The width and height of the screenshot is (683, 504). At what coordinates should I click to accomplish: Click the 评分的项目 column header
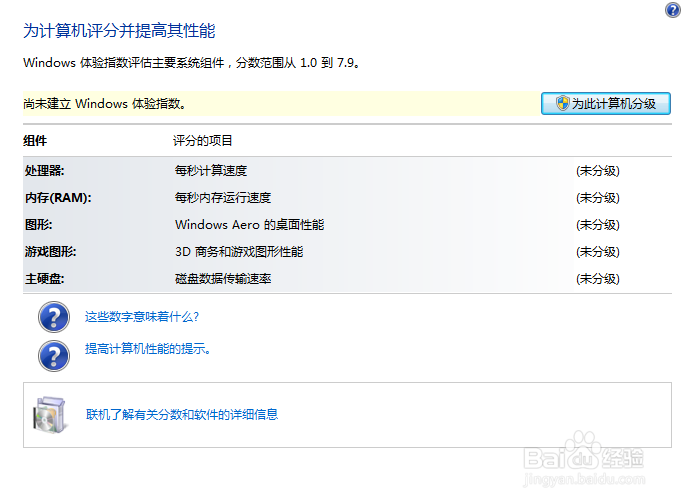203,141
